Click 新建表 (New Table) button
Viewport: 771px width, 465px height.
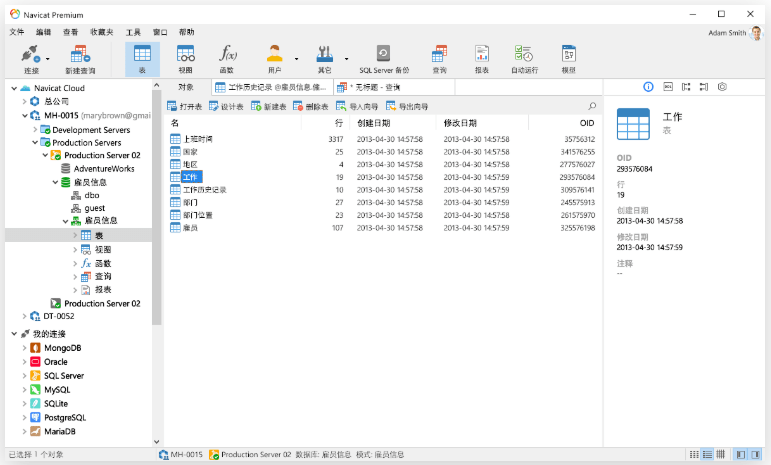point(268,106)
